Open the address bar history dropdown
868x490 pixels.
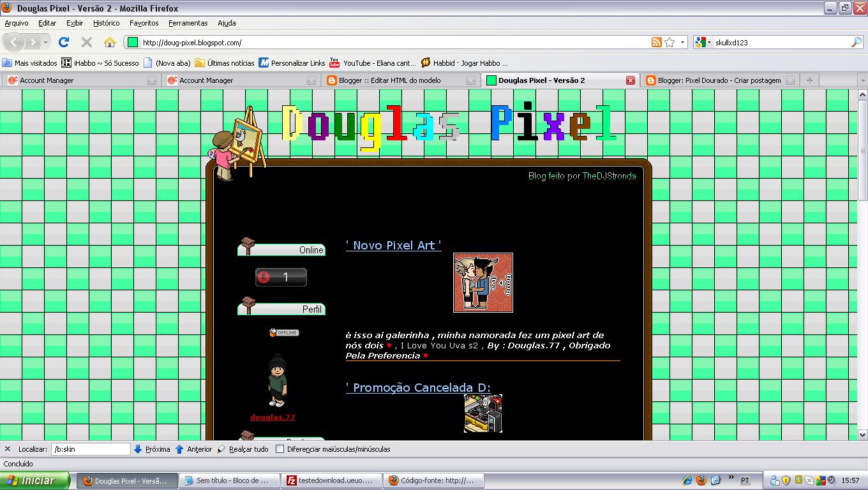pyautogui.click(x=683, y=43)
